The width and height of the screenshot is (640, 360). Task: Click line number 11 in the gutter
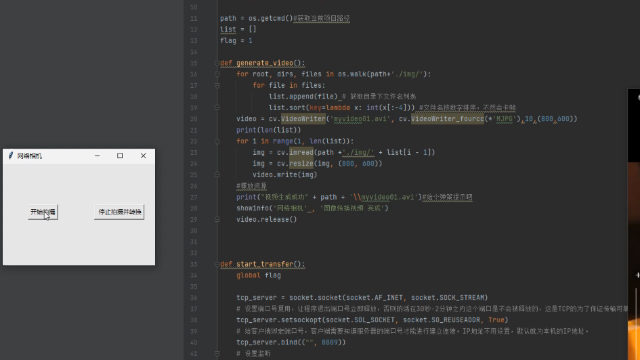pos(193,18)
